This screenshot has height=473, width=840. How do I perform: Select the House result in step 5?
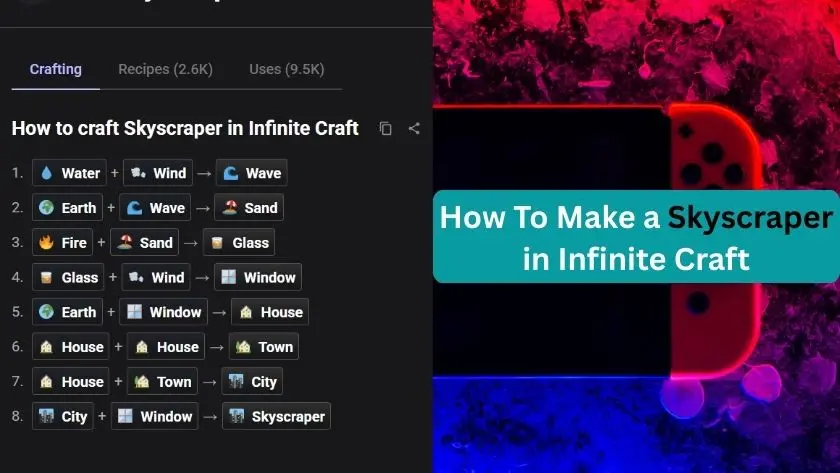tap(270, 312)
